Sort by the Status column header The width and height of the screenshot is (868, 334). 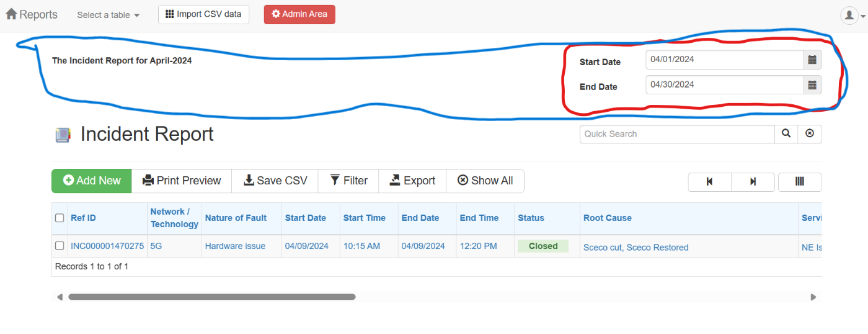(531, 218)
